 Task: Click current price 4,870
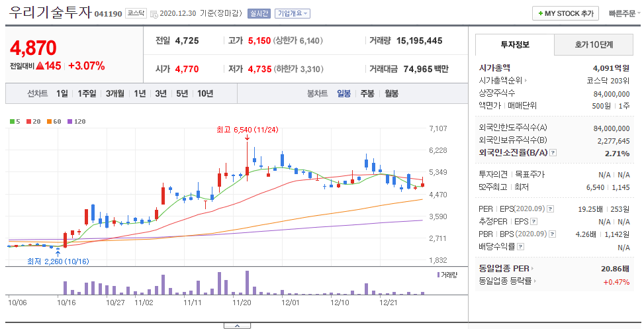(33, 48)
